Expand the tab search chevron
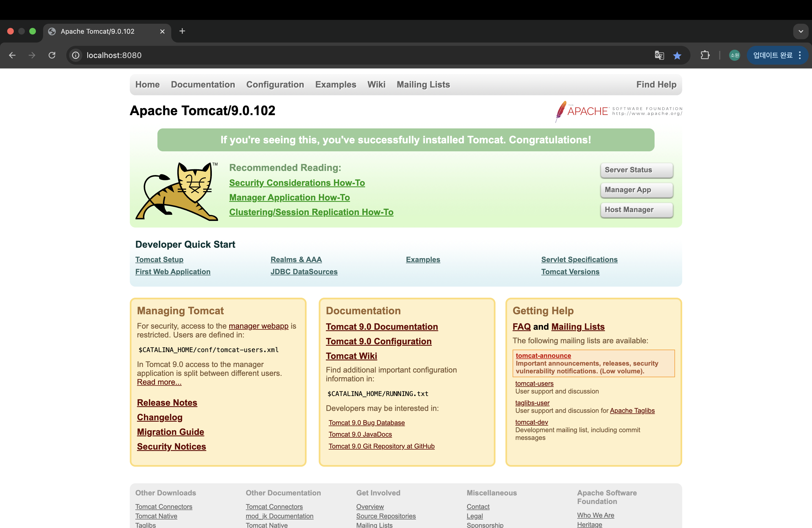This screenshot has width=812, height=528. [801, 31]
